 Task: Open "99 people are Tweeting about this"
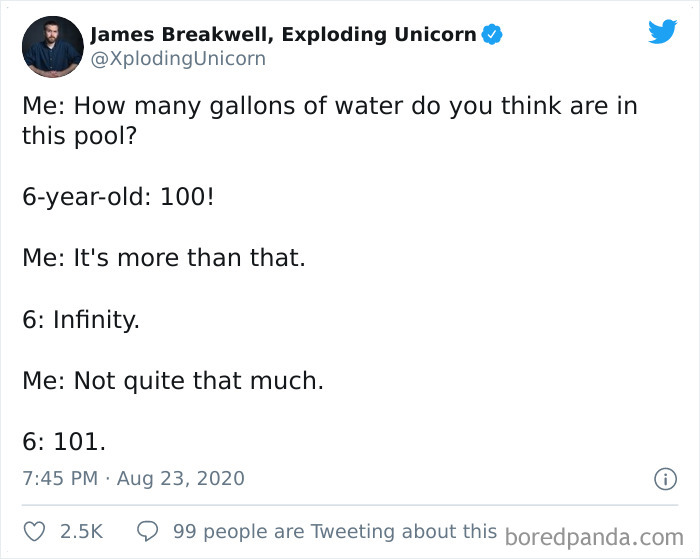coord(334,531)
